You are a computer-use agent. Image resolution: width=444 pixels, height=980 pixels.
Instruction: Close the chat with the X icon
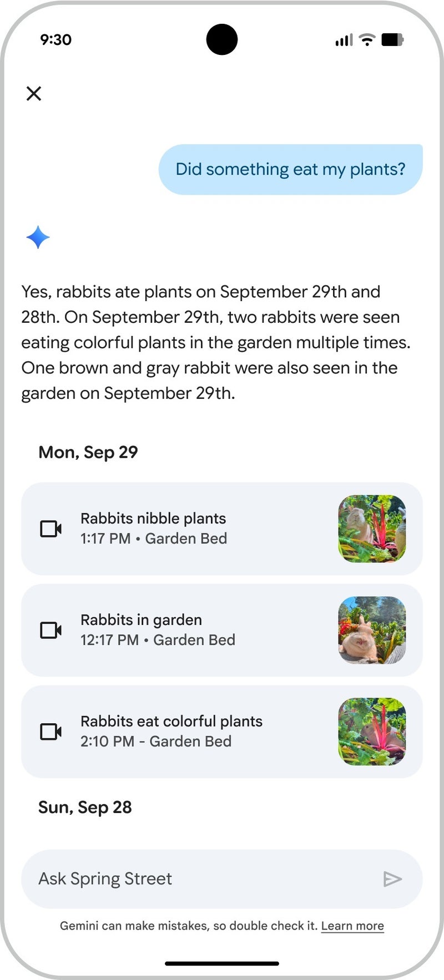click(34, 93)
